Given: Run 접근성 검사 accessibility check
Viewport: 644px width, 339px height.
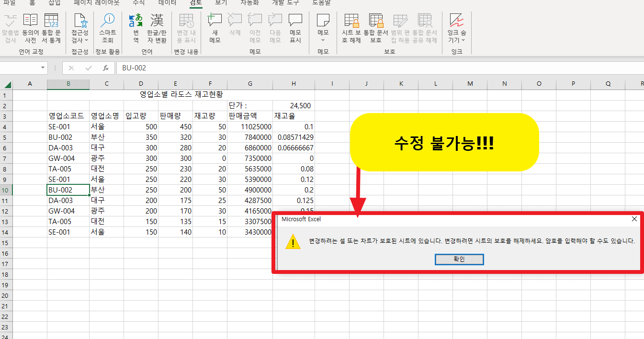Looking at the screenshot, I should coord(79,29).
